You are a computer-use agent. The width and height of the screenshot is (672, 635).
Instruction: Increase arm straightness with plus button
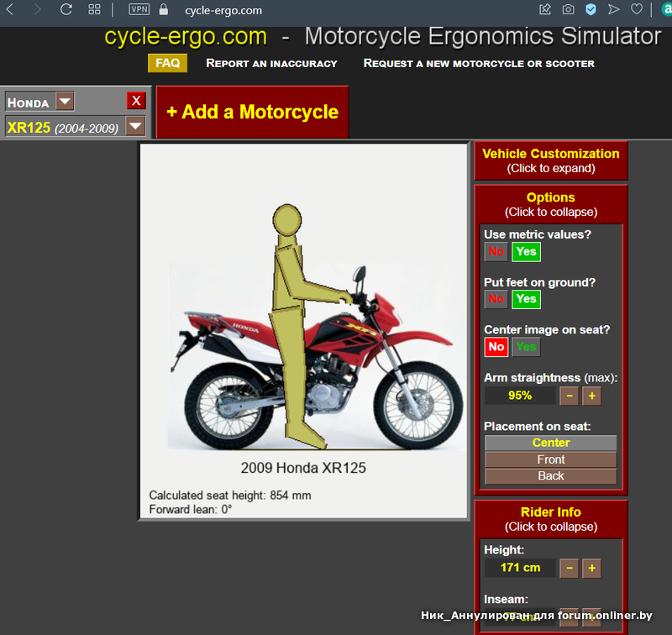coord(592,396)
